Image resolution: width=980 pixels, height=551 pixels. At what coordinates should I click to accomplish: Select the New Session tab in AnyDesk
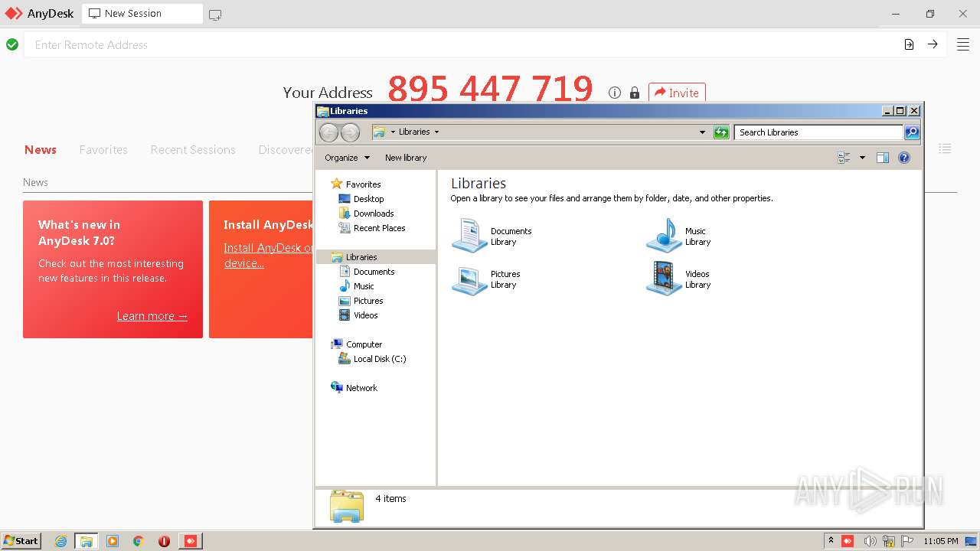tap(142, 14)
